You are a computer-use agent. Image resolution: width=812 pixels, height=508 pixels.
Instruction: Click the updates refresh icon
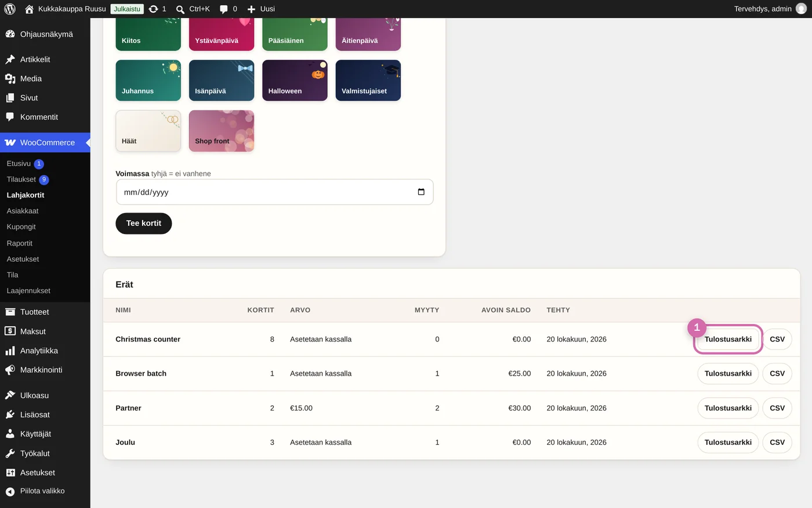(x=153, y=9)
